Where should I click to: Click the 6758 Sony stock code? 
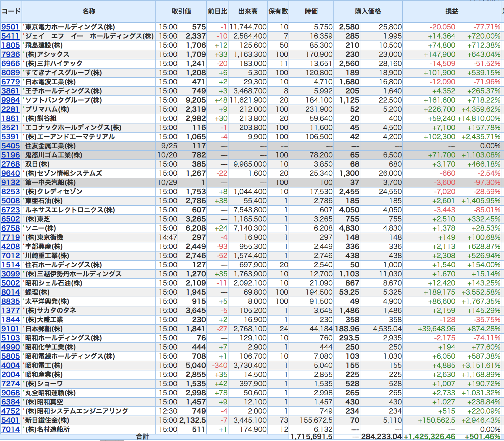pyautogui.click(x=10, y=228)
